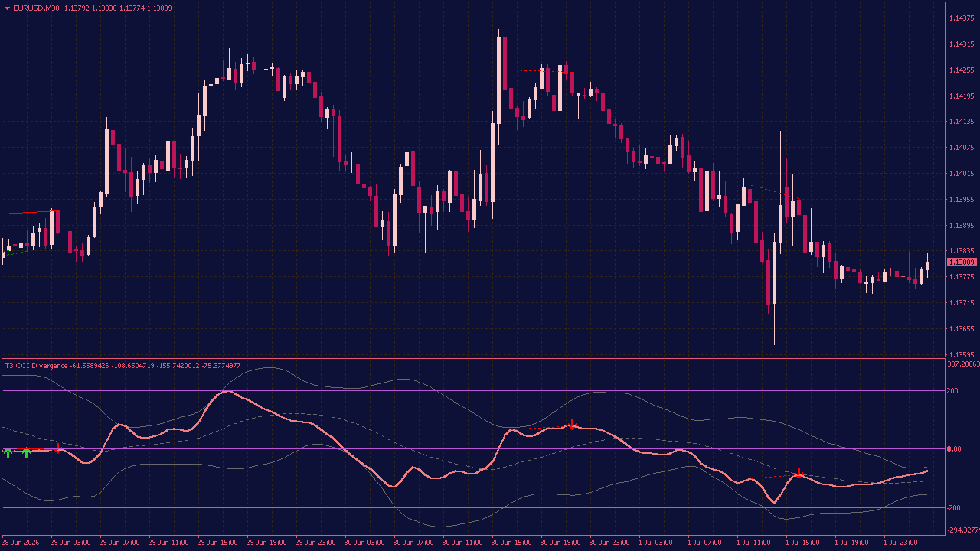Click the low price 1.13774 in header

[x=132, y=8]
